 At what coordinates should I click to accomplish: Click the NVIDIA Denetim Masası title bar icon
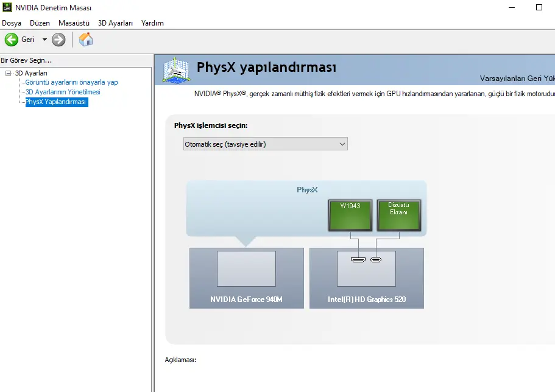7,7
